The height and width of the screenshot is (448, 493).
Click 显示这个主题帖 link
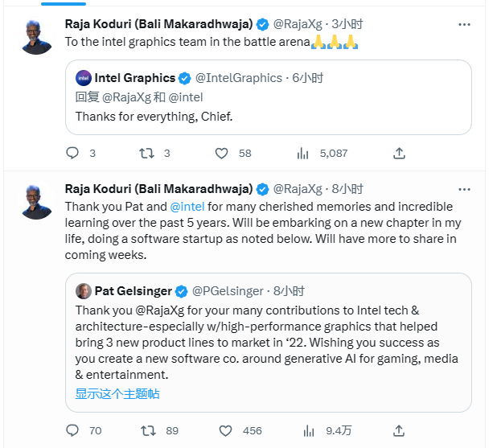pos(117,393)
